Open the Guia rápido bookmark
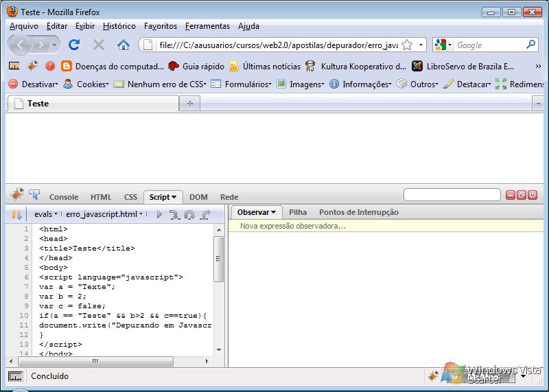549x392 pixels. tap(196, 66)
